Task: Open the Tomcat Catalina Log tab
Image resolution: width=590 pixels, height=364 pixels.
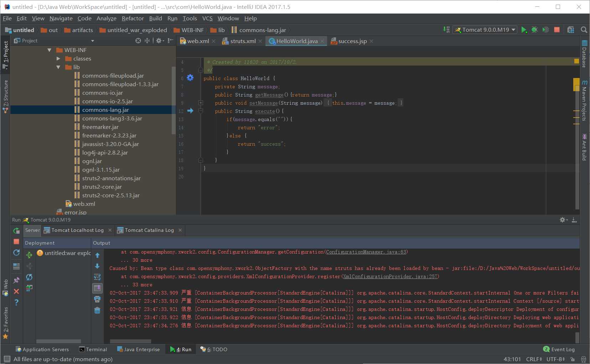Action: (149, 230)
